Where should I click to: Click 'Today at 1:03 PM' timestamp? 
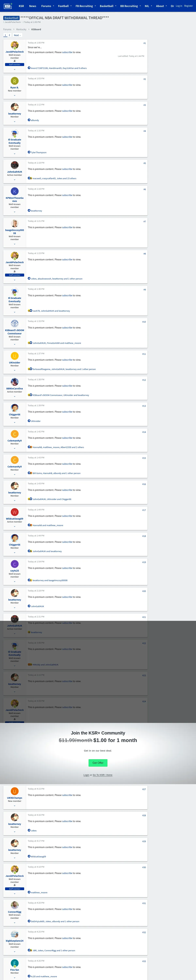tap(36, 78)
